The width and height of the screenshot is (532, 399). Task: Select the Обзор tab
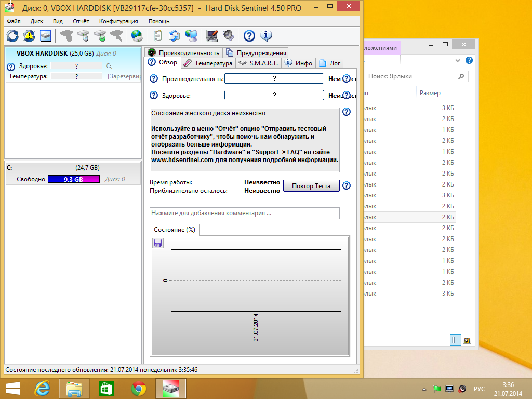(163, 62)
